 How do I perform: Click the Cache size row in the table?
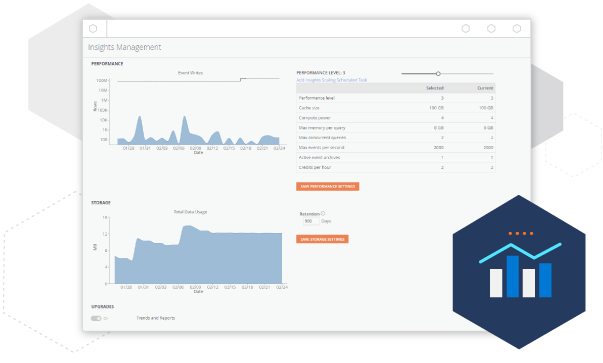pyautogui.click(x=396, y=108)
